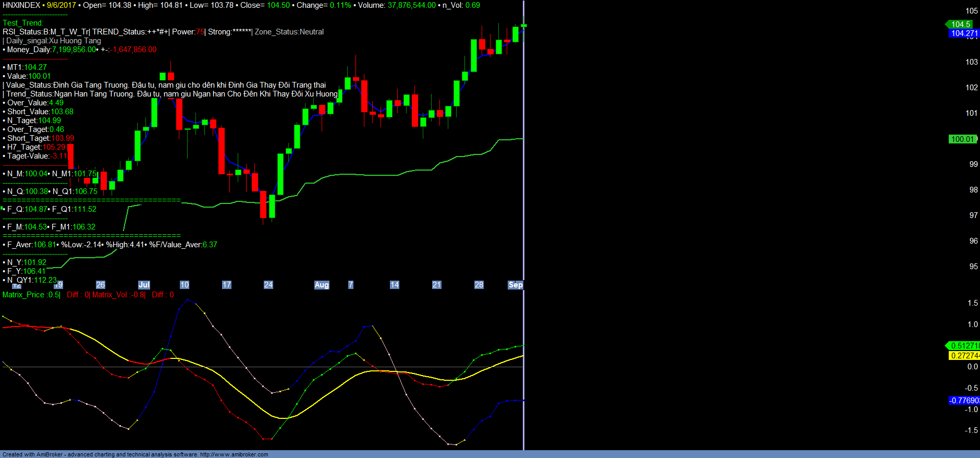Open the www.amibroker.com link in footer

(234, 454)
